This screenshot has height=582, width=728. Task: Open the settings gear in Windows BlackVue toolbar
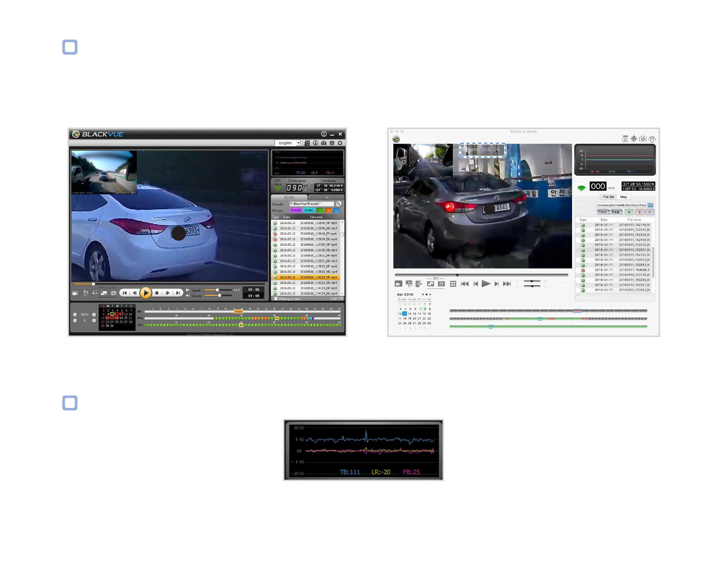(x=340, y=143)
